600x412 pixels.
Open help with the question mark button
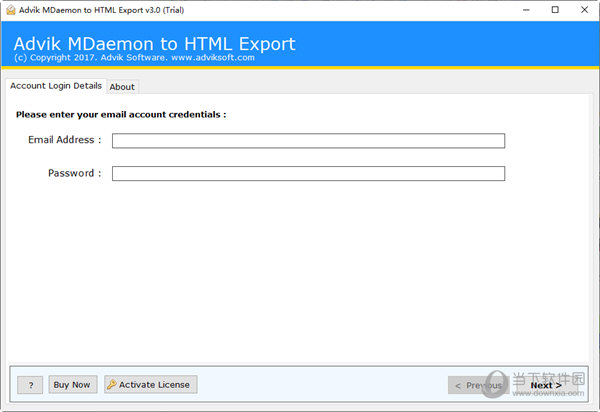30,385
